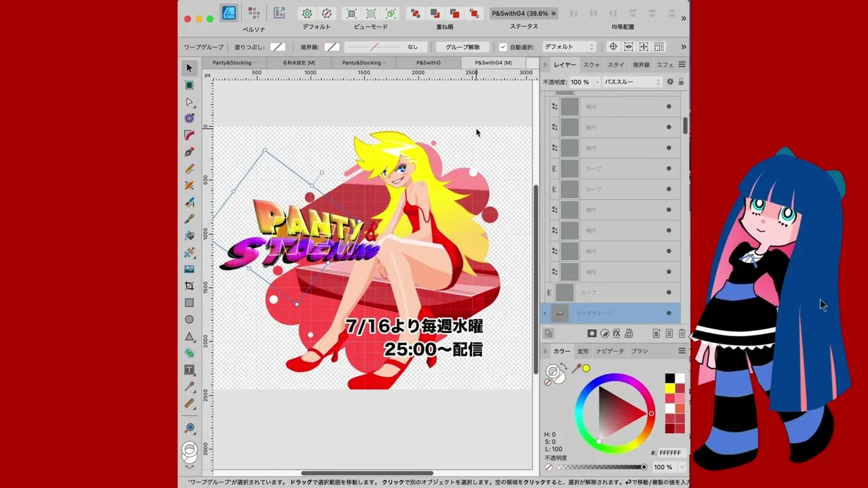Open the layer opacity 100 % dropdown
Viewport: 868px width, 488px height.
[597, 82]
